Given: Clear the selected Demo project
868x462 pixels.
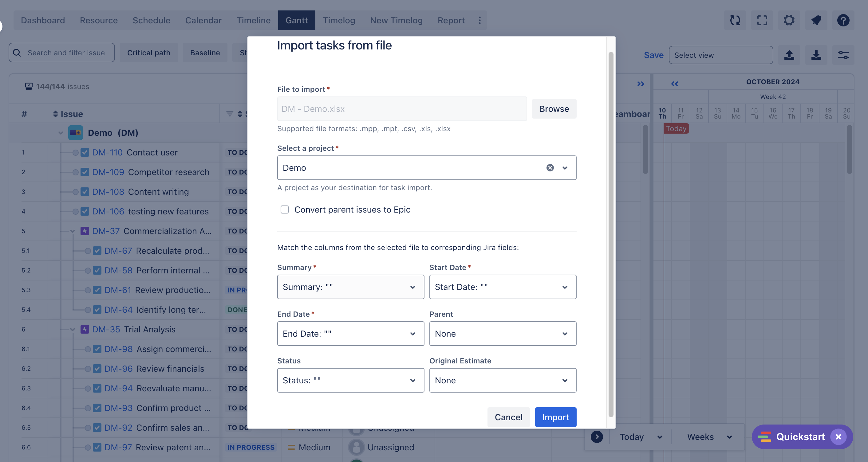Looking at the screenshot, I should coord(550,168).
